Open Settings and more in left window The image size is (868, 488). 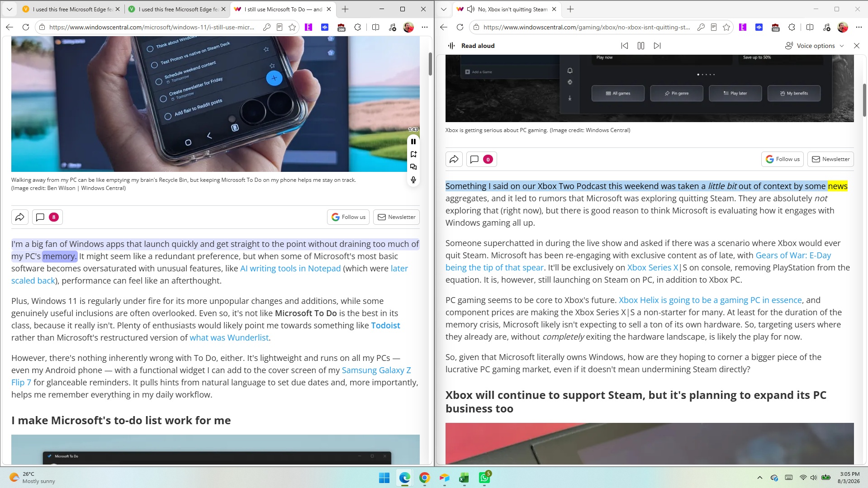click(425, 27)
